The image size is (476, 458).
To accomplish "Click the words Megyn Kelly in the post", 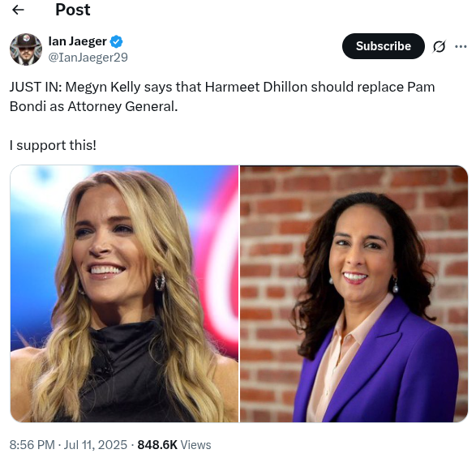I will pos(103,87).
